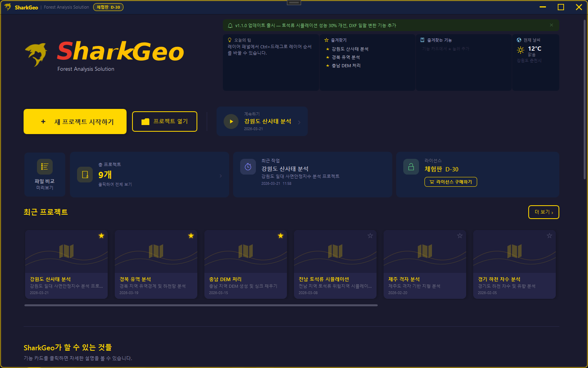The height and width of the screenshot is (368, 588).
Task: Unfavorite the 충남 DEM 처리 project card star
Action: 281,236
